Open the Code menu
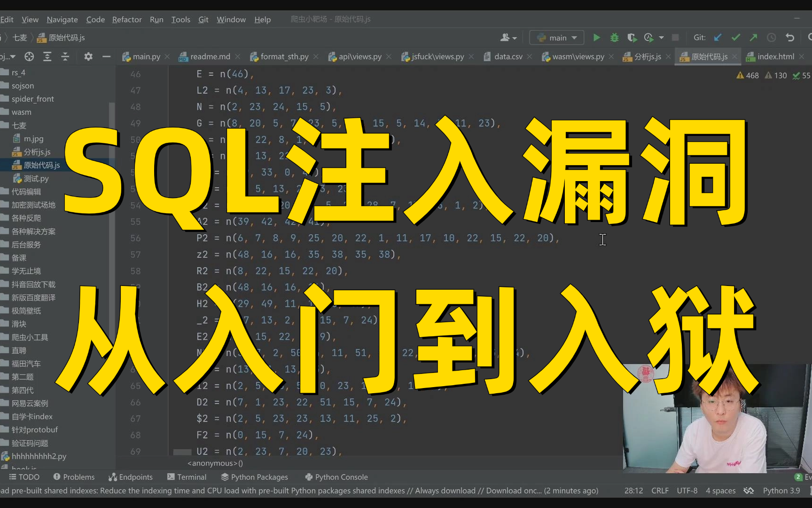The height and width of the screenshot is (508, 812). (x=95, y=19)
